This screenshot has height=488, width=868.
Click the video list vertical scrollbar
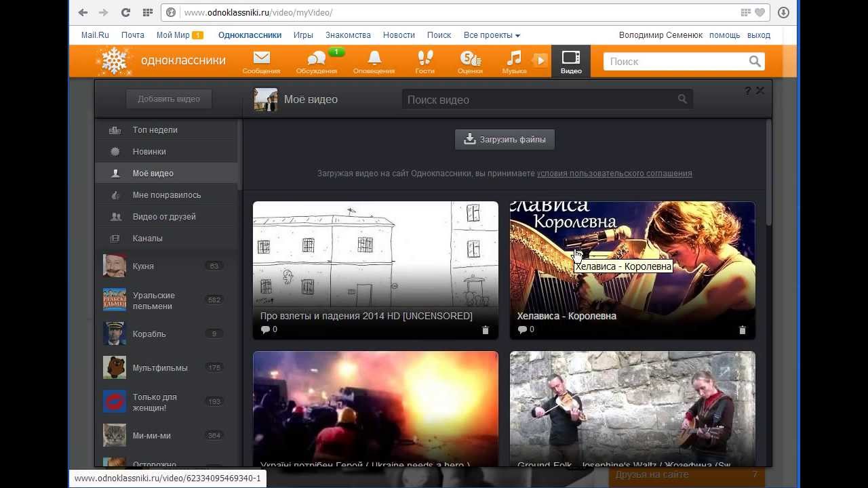pyautogui.click(x=768, y=174)
